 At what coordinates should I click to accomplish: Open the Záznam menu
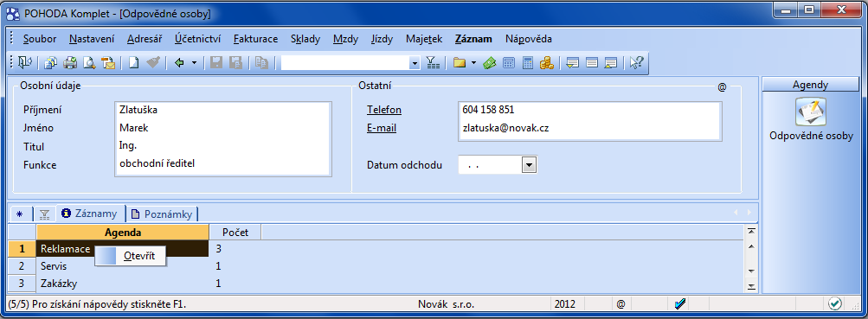pyautogui.click(x=473, y=39)
